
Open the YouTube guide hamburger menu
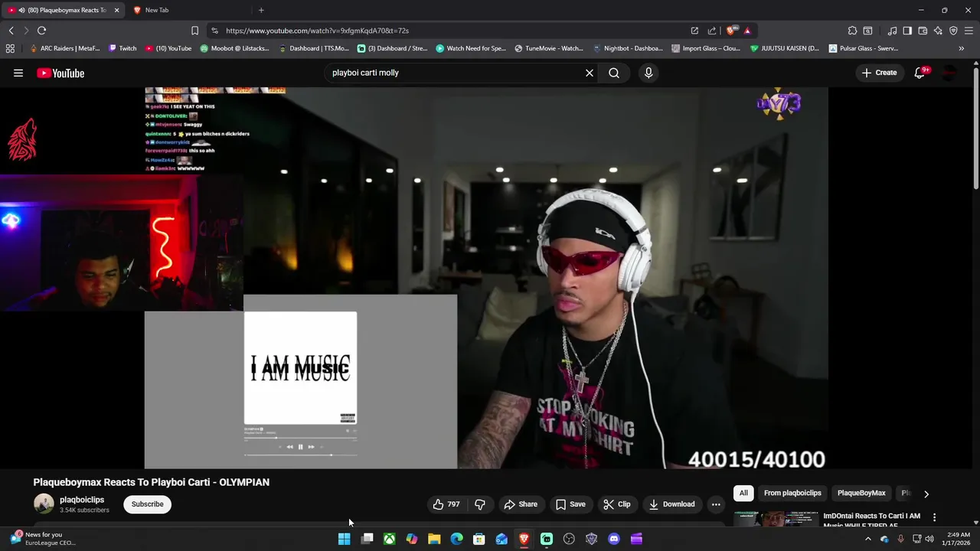tap(18, 73)
